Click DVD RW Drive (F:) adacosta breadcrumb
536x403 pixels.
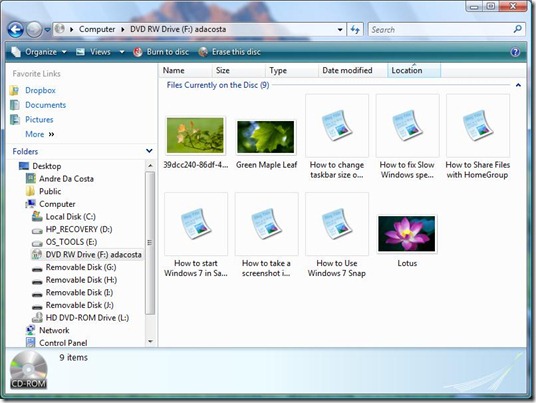(178, 30)
